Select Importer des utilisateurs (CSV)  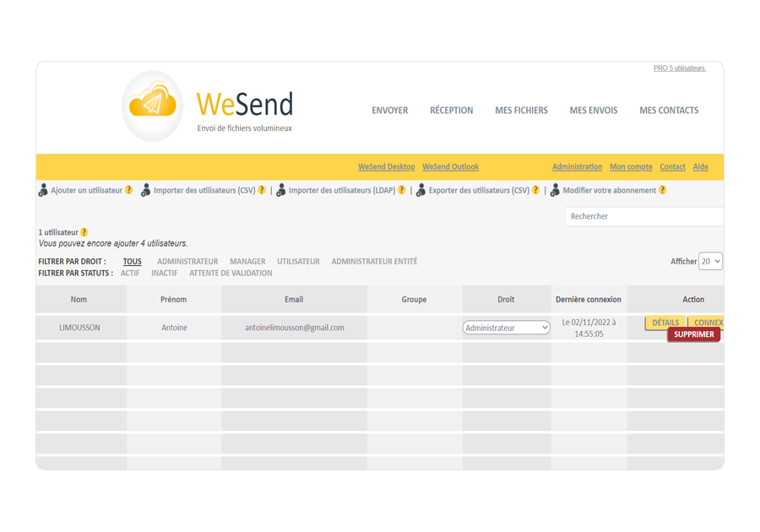[x=204, y=190]
